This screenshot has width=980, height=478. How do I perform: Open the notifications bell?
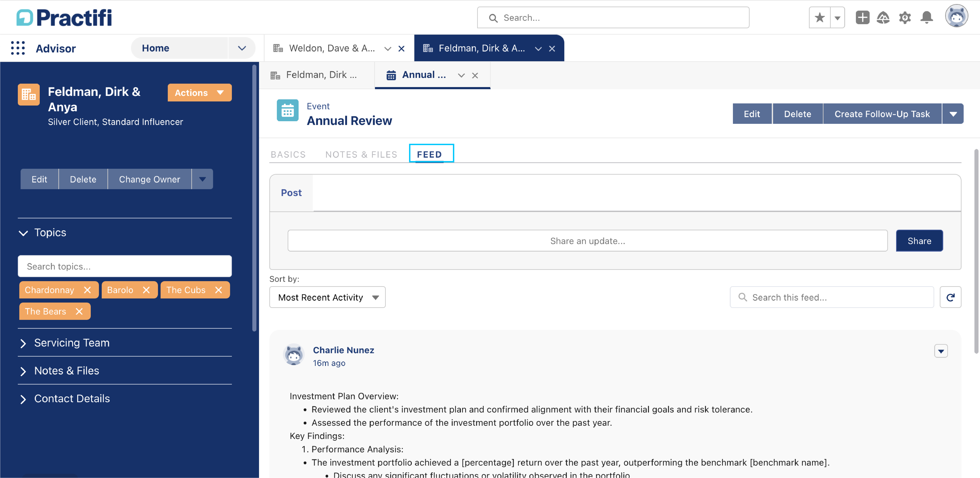pos(926,17)
